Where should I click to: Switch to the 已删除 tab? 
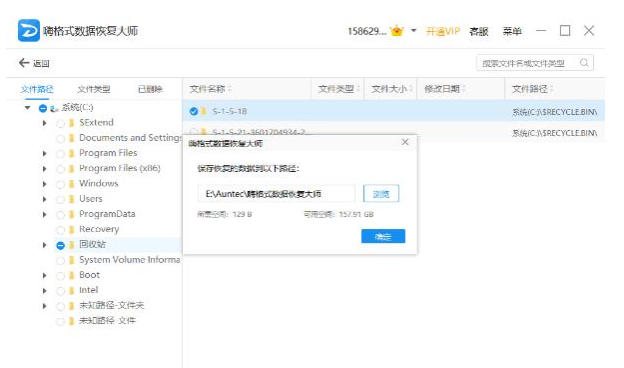[x=150, y=89]
